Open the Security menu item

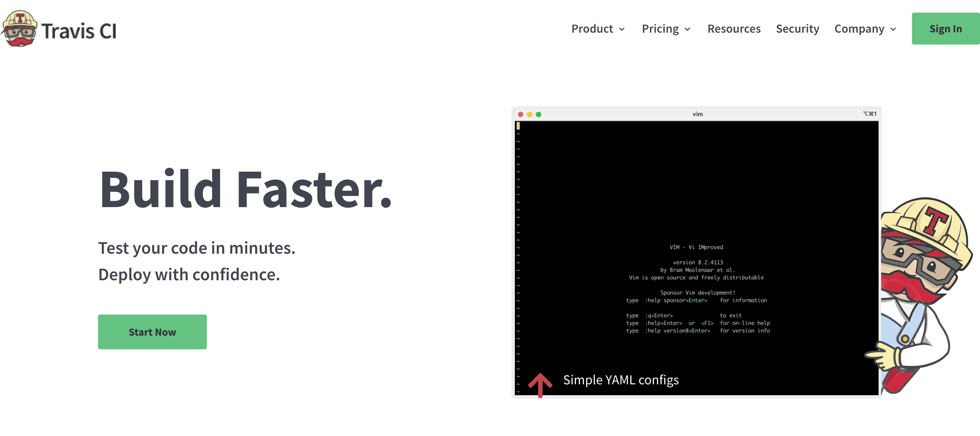[x=796, y=28]
